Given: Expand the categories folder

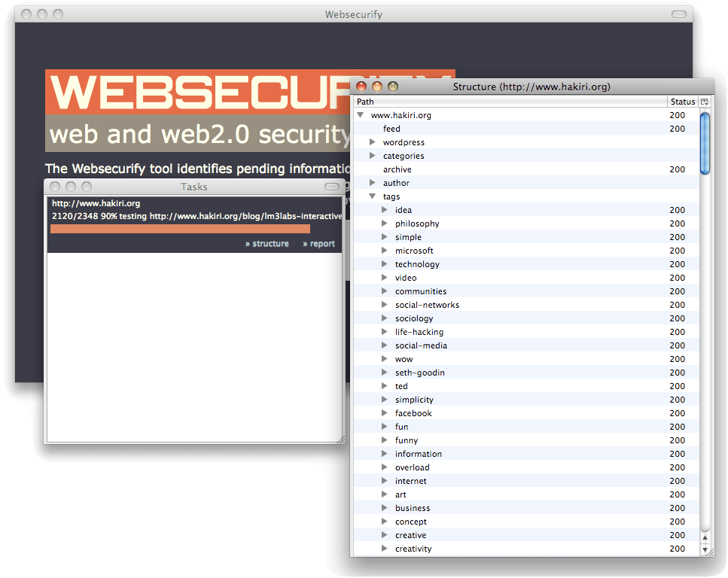Looking at the screenshot, I should tap(373, 156).
